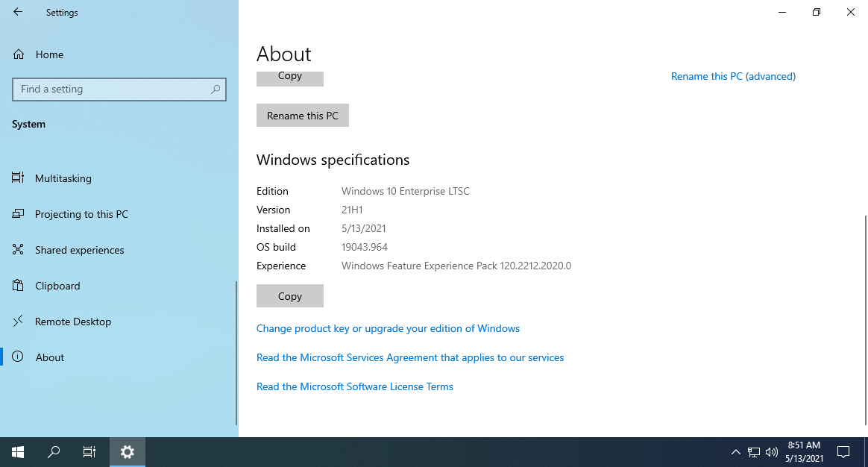Open Remote Desktop settings
868x467 pixels.
click(73, 322)
